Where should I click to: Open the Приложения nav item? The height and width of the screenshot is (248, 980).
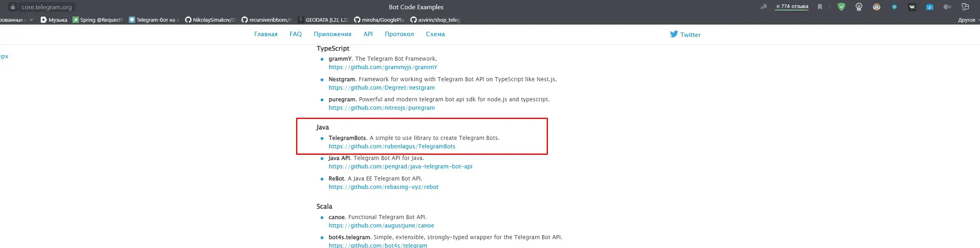pyautogui.click(x=332, y=34)
